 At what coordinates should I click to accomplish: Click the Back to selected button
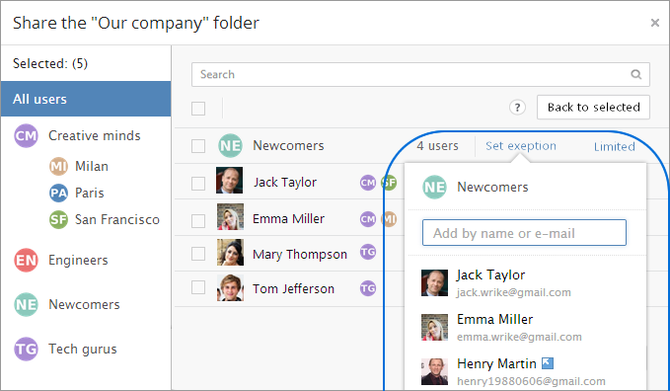(594, 107)
